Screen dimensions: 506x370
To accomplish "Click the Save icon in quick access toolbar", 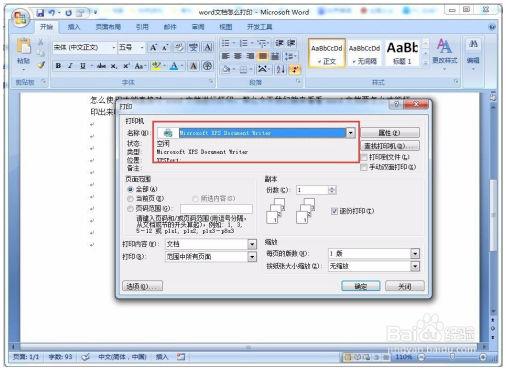I will (x=40, y=13).
